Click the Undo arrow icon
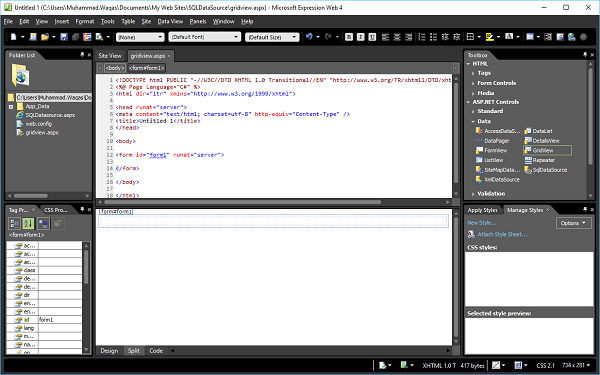 (x=309, y=37)
